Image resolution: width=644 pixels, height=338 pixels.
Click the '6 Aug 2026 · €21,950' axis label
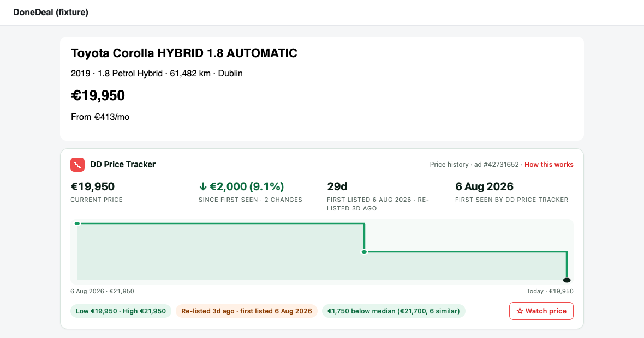(x=102, y=291)
